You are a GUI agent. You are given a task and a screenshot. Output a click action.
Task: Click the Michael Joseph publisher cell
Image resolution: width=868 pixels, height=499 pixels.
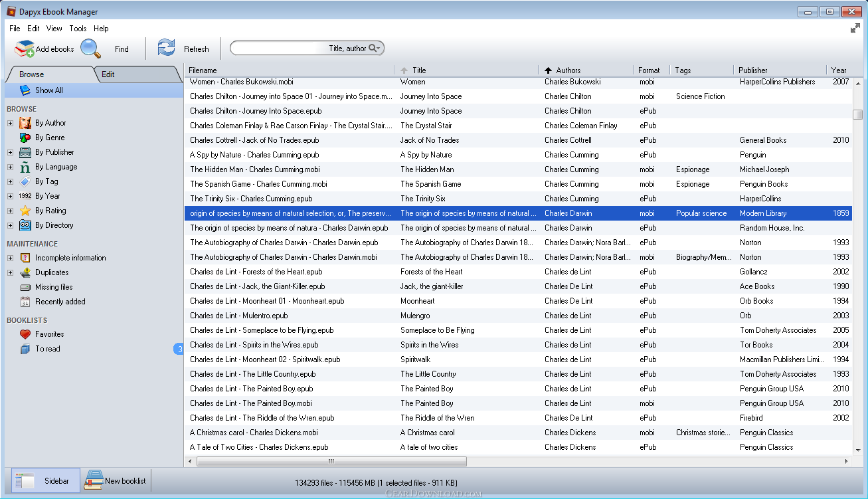[764, 169]
